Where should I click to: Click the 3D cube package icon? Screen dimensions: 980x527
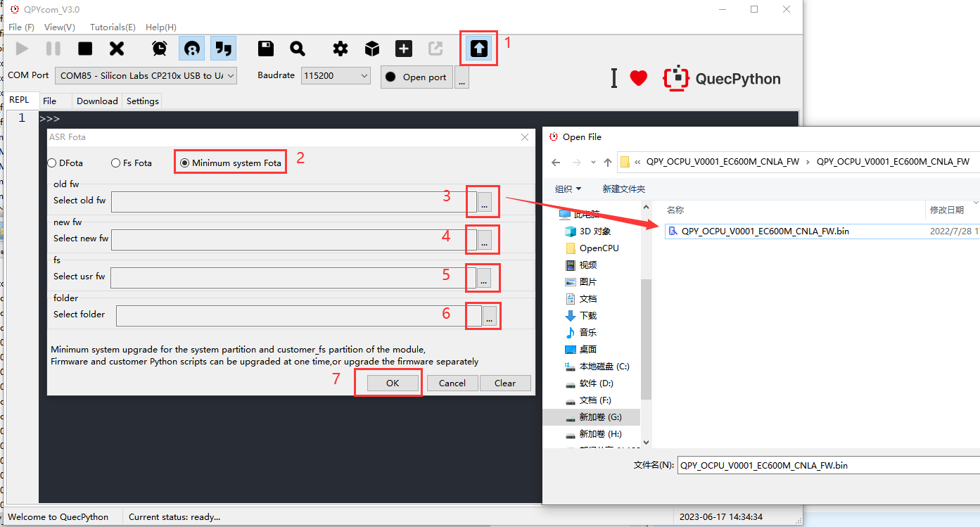pos(372,49)
